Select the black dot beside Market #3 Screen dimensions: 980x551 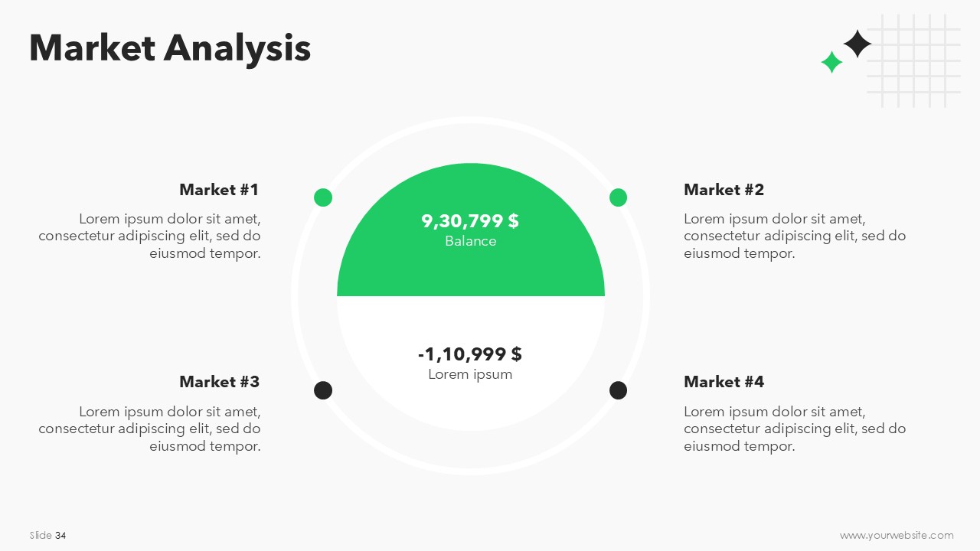pos(323,390)
